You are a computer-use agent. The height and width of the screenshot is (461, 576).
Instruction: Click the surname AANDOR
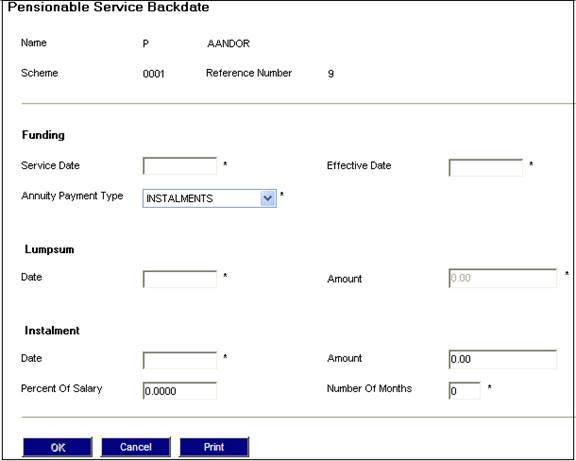point(228,44)
